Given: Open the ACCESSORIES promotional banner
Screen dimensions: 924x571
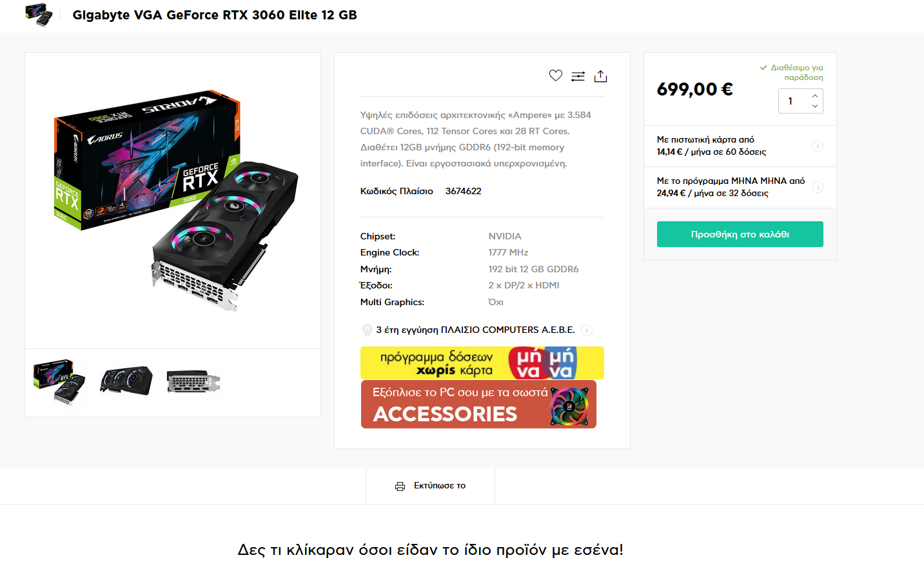Looking at the screenshot, I should coord(478,404).
